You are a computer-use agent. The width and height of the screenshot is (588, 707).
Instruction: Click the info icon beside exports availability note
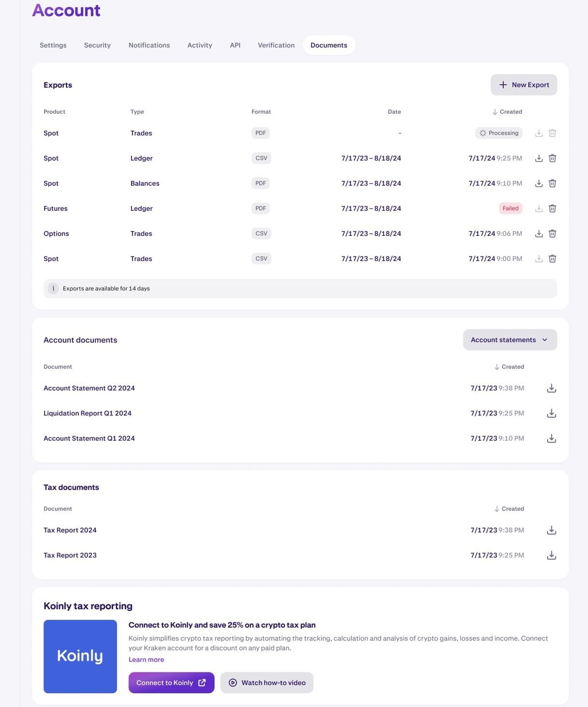[53, 288]
